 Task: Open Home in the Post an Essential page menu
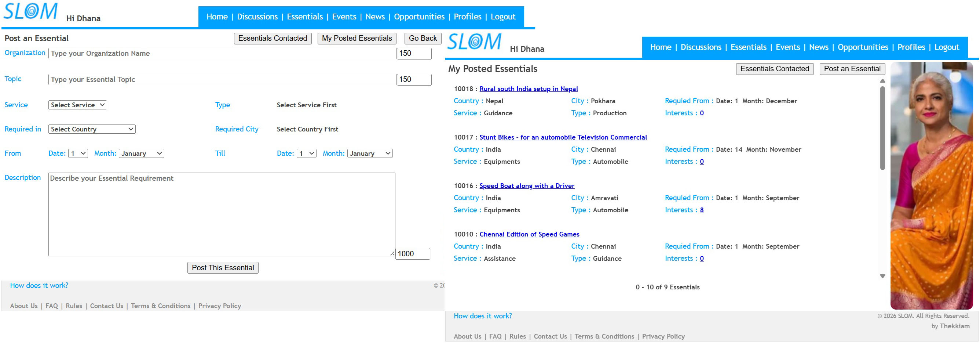217,17
